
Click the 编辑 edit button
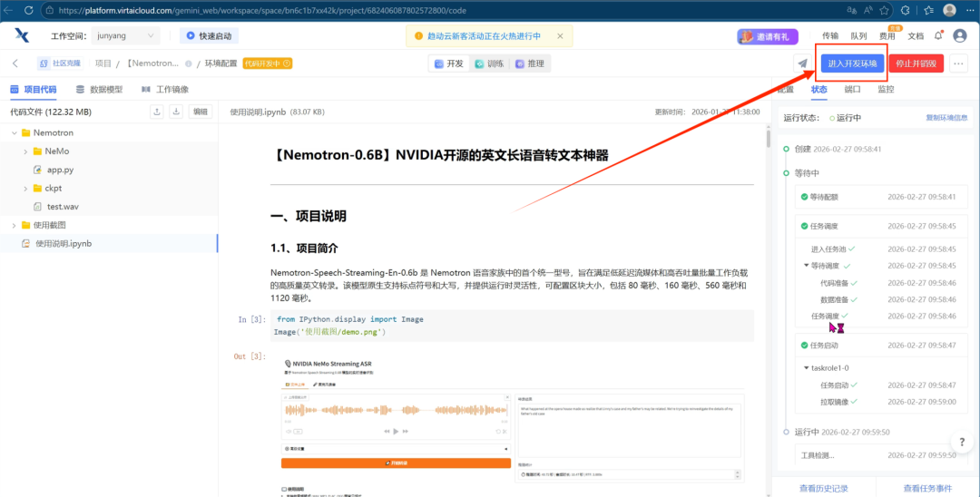pos(200,112)
